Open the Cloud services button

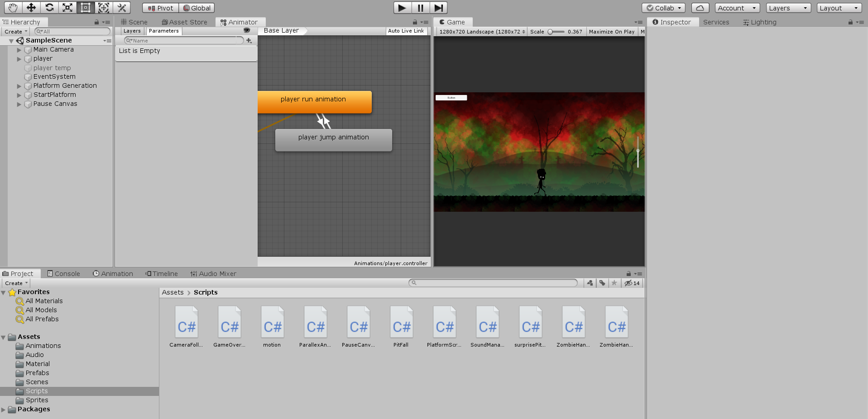[x=700, y=8]
